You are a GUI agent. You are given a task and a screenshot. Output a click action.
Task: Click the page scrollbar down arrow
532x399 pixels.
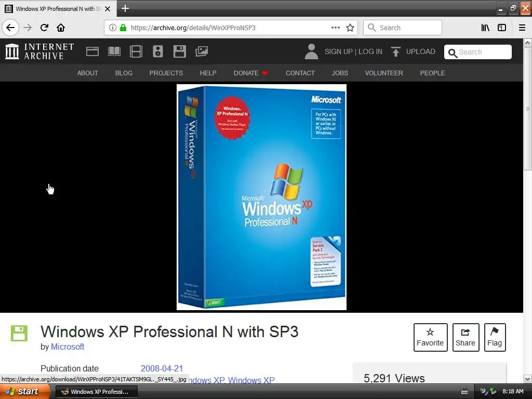[x=527, y=379]
